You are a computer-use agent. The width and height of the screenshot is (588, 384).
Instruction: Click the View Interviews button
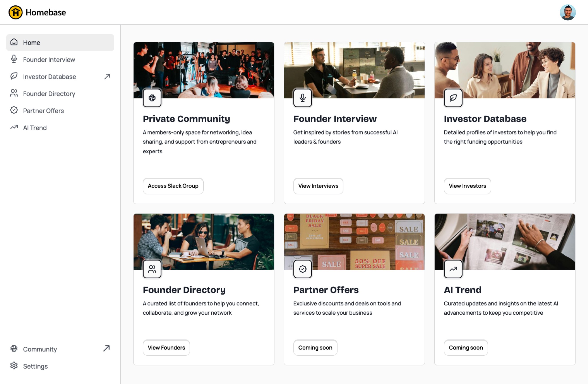pyautogui.click(x=318, y=186)
